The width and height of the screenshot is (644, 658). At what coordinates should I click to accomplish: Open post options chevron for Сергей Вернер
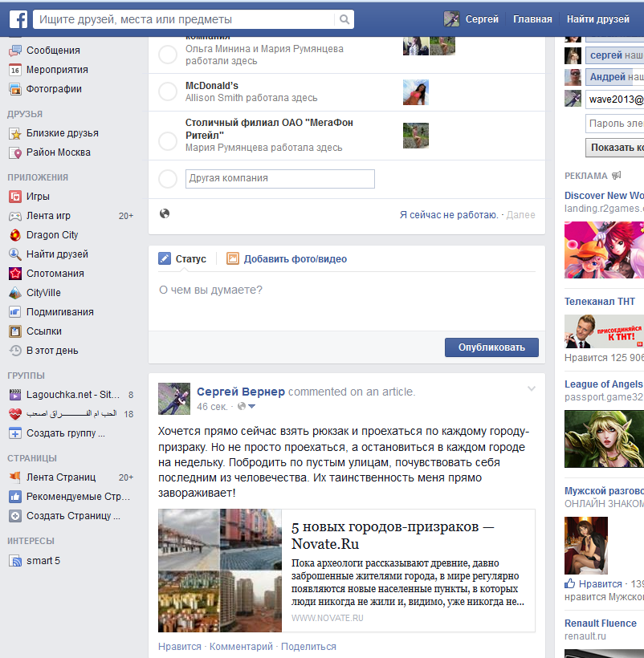(531, 388)
